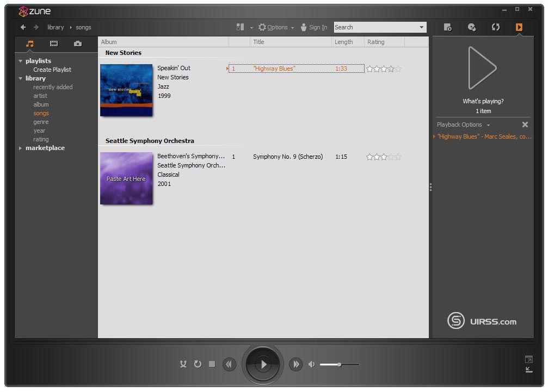
Task: Expand the marketplace tree section
Action: click(21, 148)
